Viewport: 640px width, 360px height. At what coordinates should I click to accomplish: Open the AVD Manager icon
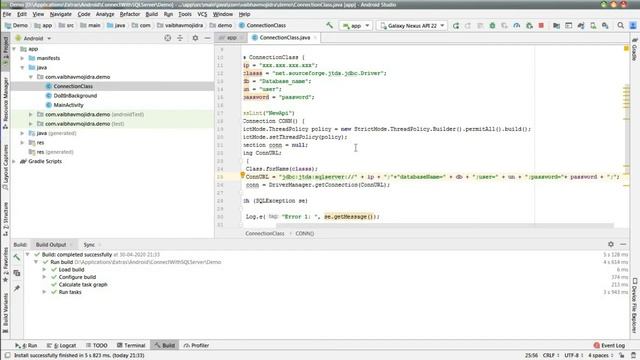[593, 25]
